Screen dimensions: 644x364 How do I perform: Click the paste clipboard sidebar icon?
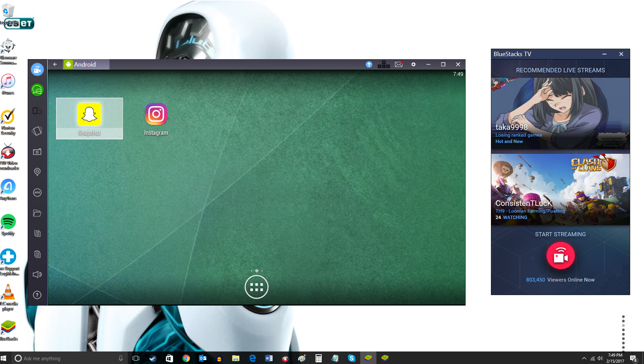[37, 254]
